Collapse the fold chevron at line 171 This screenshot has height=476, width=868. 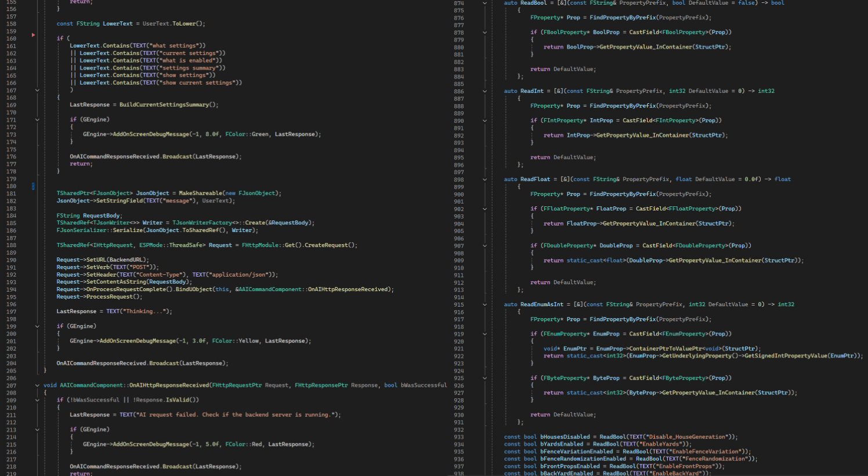pyautogui.click(x=37, y=120)
